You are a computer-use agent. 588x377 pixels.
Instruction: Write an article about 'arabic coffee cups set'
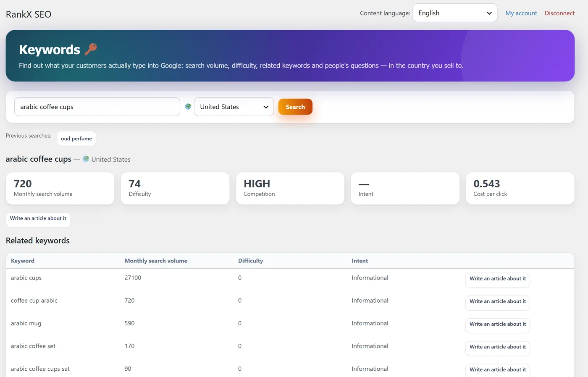click(498, 370)
